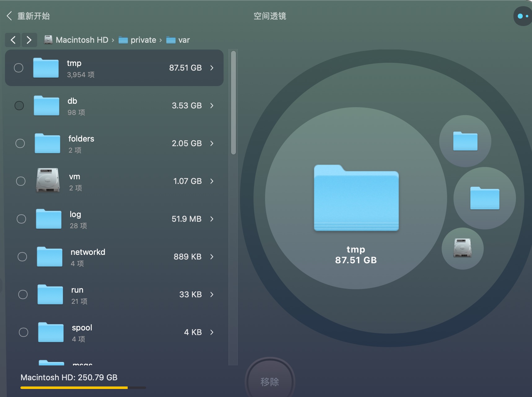Expand the networkd row chevron
The image size is (532, 397).
212,257
